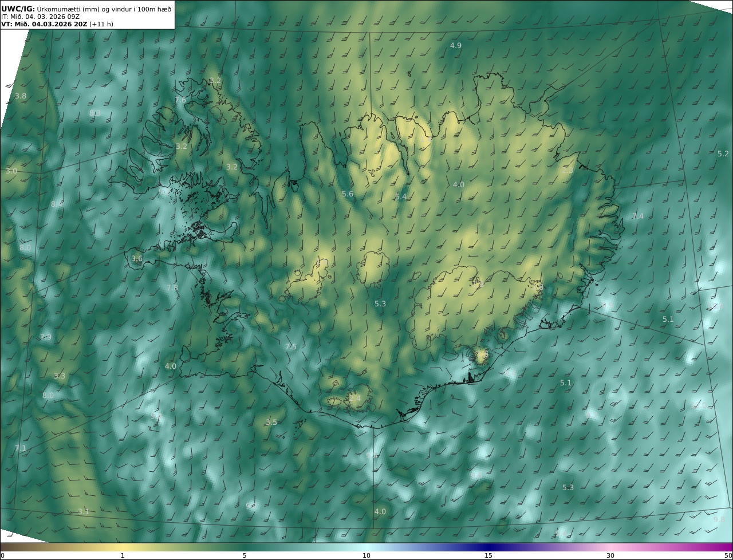The height and width of the screenshot is (560, 733).
Task: Click the colorbar tick label 30
Action: [610, 555]
